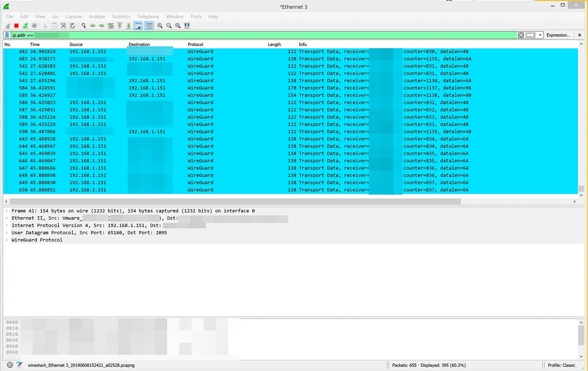
Task: Select packet number 482
Action: (x=290, y=52)
